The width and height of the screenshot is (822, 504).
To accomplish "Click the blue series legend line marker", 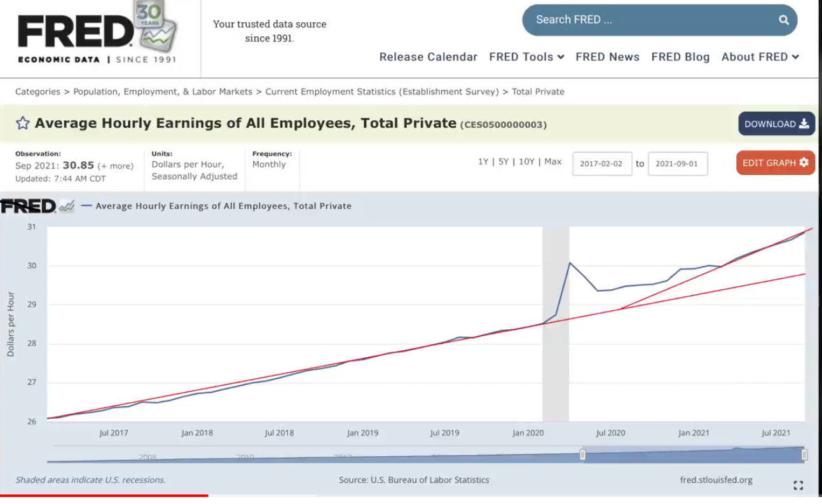I will coord(87,206).
